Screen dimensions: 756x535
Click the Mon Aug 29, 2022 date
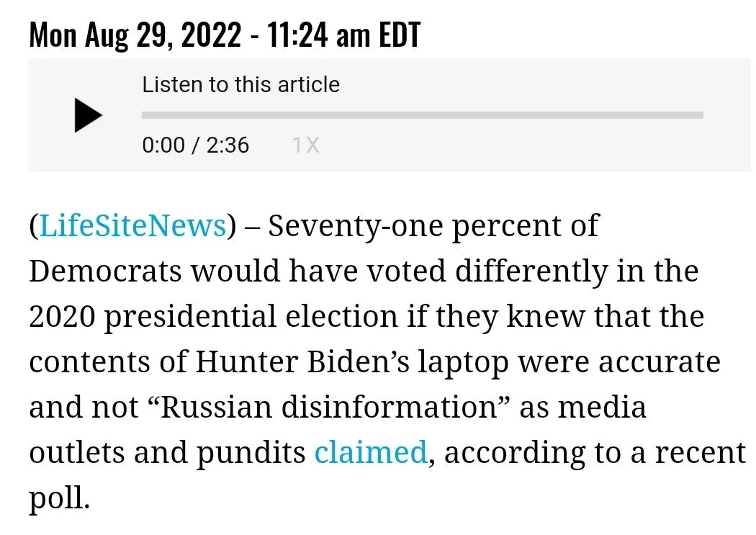click(x=135, y=35)
